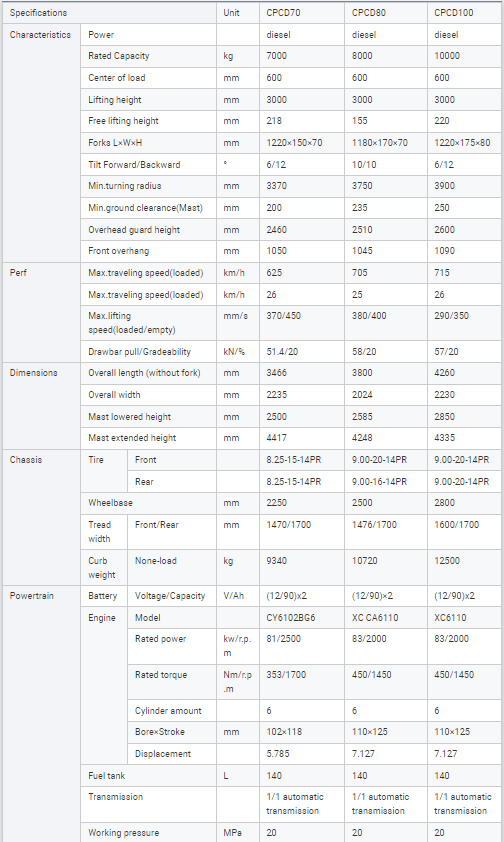This screenshot has height=842, width=504.
Task: Select the Working pressure row label
Action: 123,833
